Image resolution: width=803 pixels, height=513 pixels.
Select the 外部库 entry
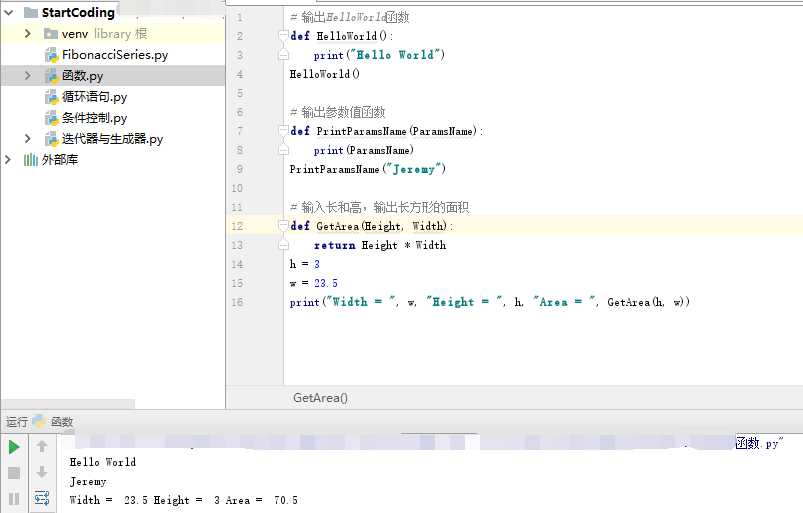(x=60, y=160)
